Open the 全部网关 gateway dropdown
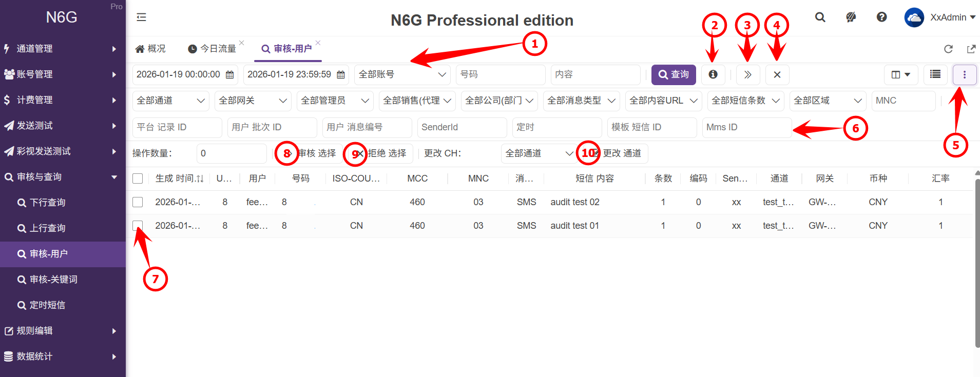Screen dimensions: 980x377 pos(253,101)
